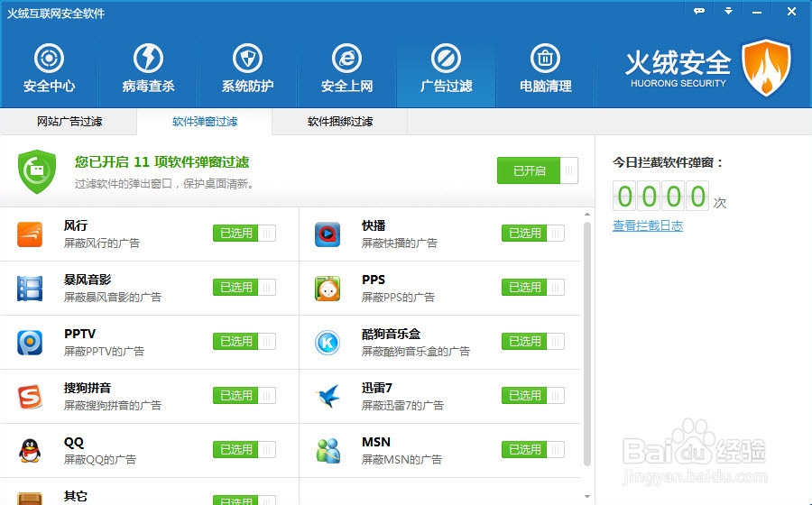The width and height of the screenshot is (812, 505).
Task: Open the 查看拦截日志 link
Action: pyautogui.click(x=648, y=225)
